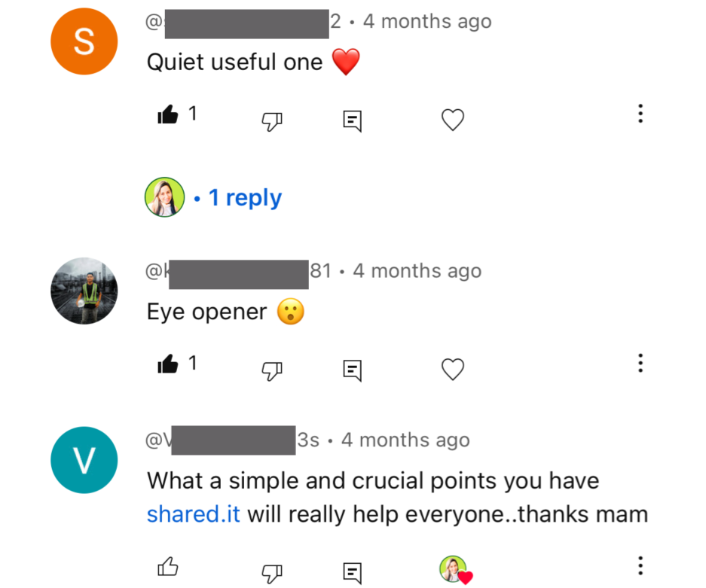Dislike the 'Eye opener' comment
Viewport: 706px width, 588px height.
[x=271, y=370]
